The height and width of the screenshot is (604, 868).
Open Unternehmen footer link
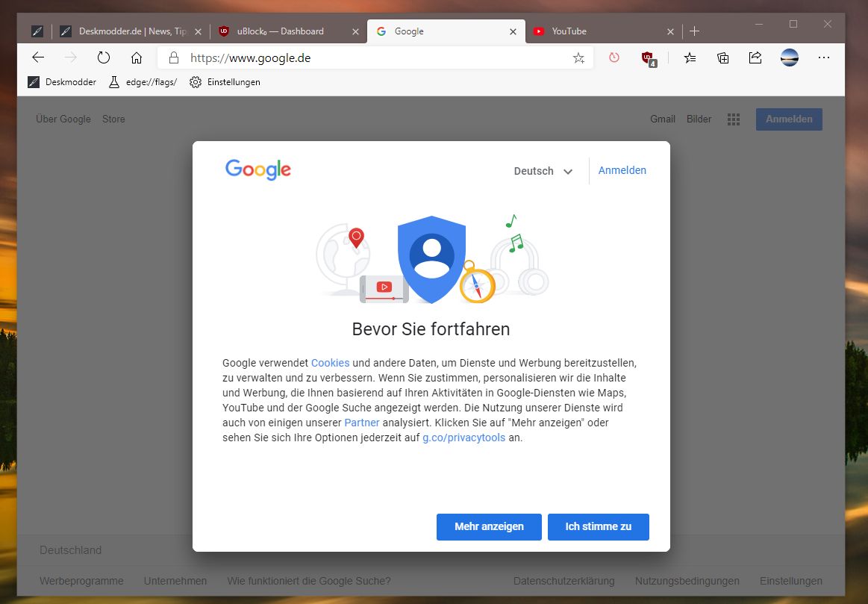[x=175, y=582]
